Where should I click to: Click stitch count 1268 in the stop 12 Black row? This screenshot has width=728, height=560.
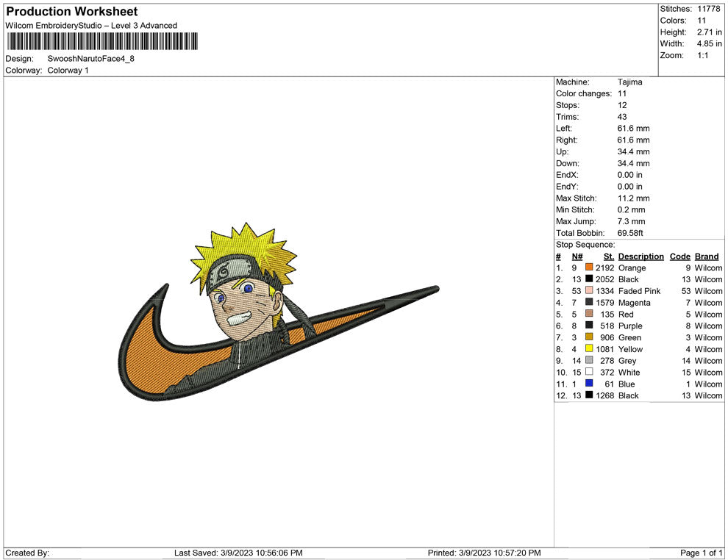[605, 395]
